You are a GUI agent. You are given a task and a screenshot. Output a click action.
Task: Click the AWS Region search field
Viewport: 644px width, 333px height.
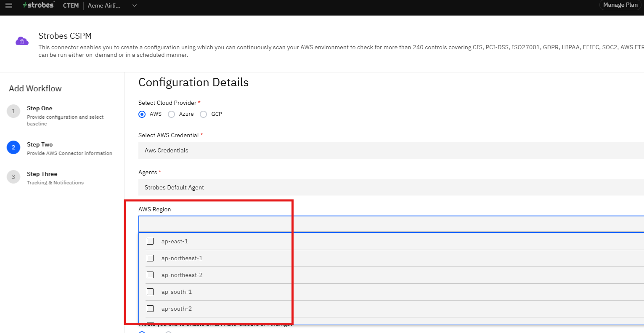tap(391, 224)
